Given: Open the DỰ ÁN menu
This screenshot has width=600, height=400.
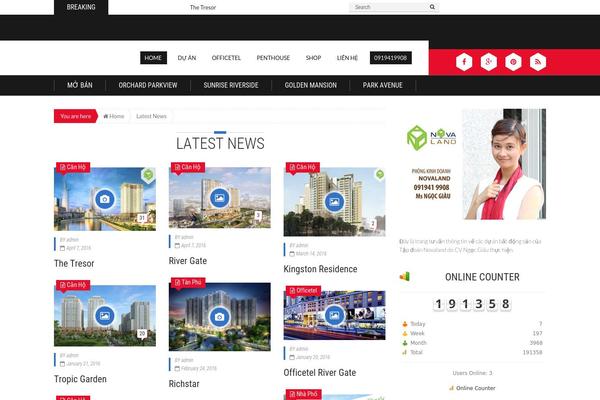Looking at the screenshot, I should [x=187, y=58].
